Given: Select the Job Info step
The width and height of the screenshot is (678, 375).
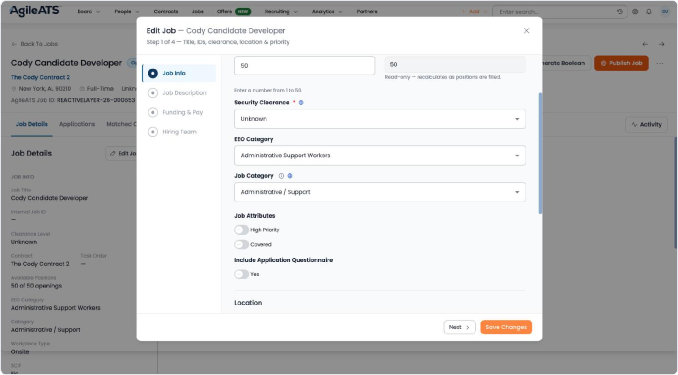Looking at the screenshot, I should 179,73.
